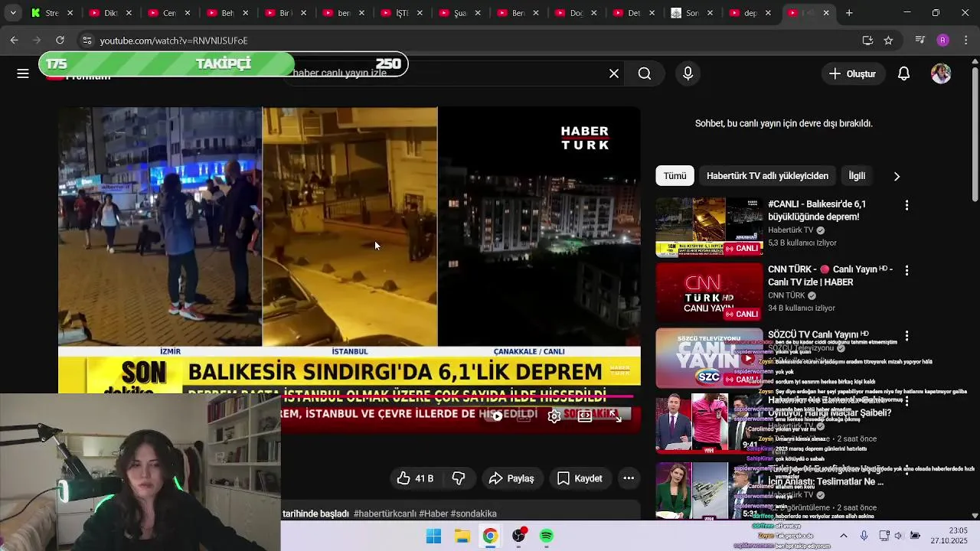Open CNN TÜRK live stream thumbnail

tap(709, 293)
